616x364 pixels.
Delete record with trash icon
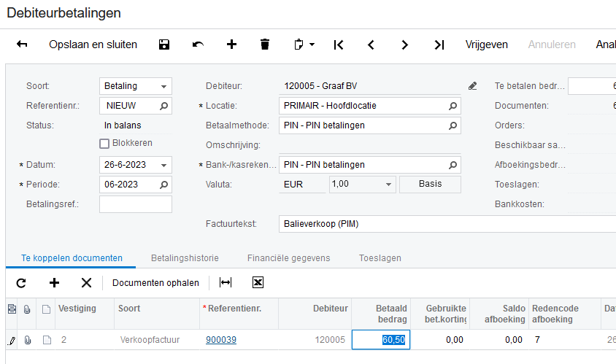coord(265,44)
